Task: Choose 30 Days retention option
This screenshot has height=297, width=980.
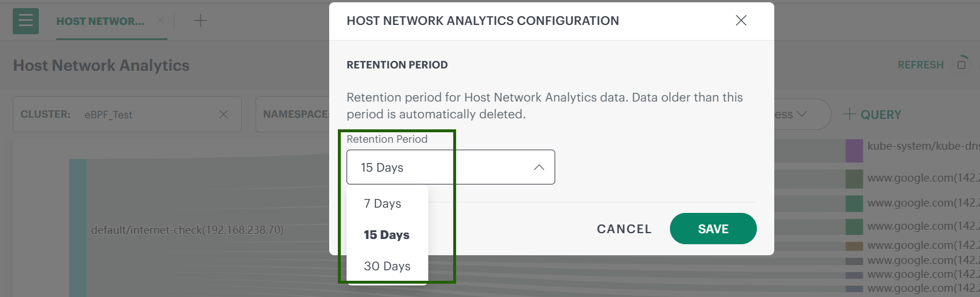Action: pyautogui.click(x=387, y=266)
